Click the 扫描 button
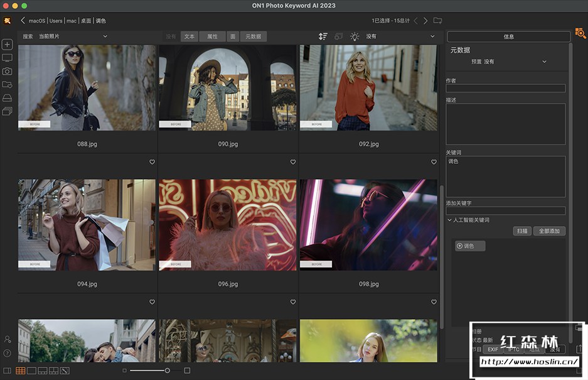 pyautogui.click(x=521, y=231)
